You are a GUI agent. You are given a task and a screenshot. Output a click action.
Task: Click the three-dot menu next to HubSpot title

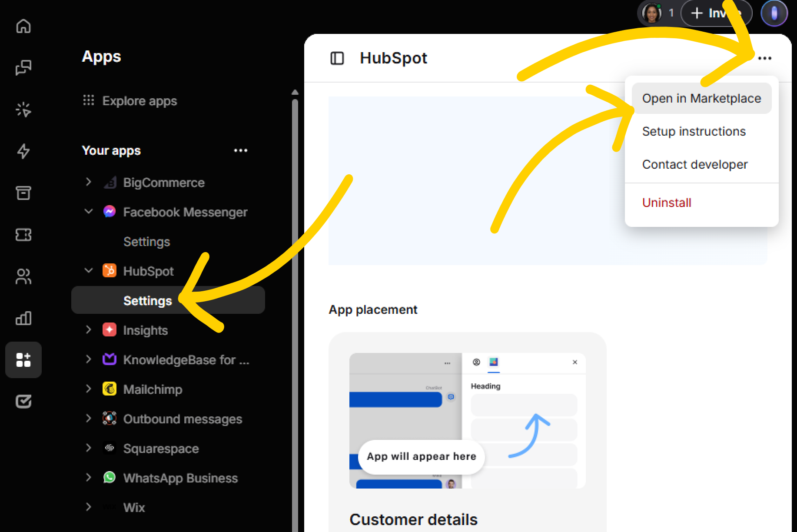point(765,58)
